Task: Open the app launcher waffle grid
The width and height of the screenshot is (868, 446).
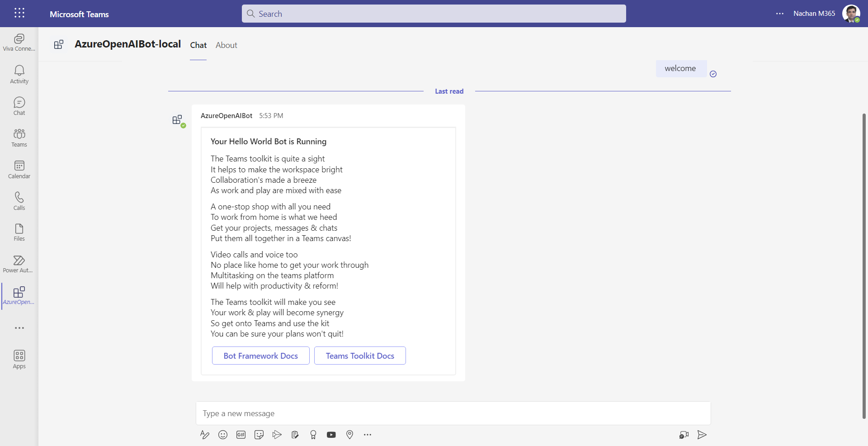Action: click(x=19, y=13)
